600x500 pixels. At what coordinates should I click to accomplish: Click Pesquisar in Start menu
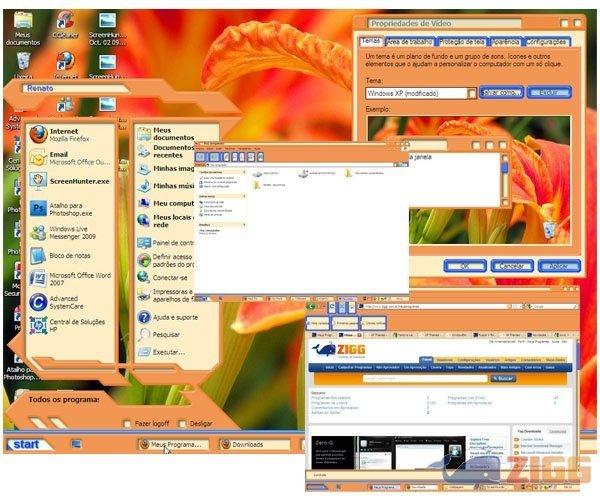[160, 334]
